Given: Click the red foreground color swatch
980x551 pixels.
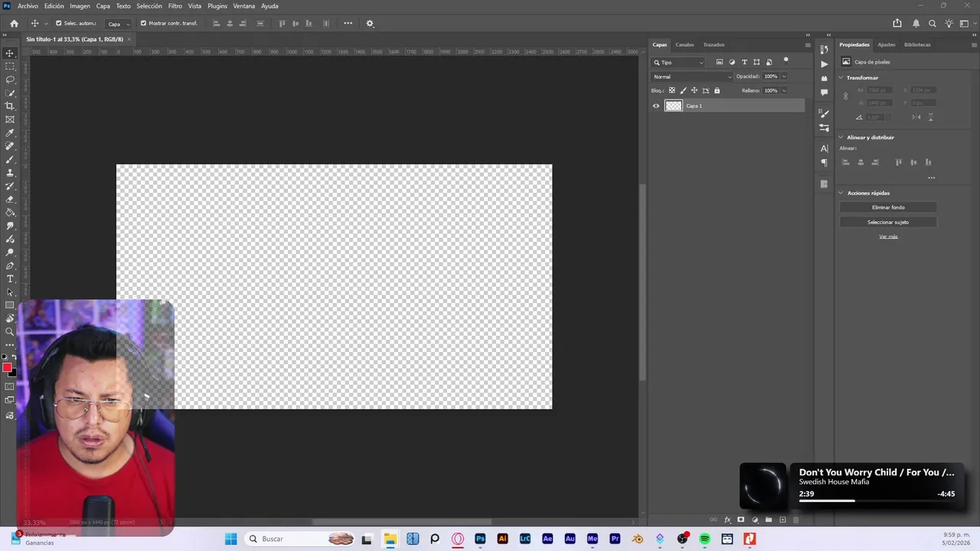Looking at the screenshot, I should click(7, 368).
